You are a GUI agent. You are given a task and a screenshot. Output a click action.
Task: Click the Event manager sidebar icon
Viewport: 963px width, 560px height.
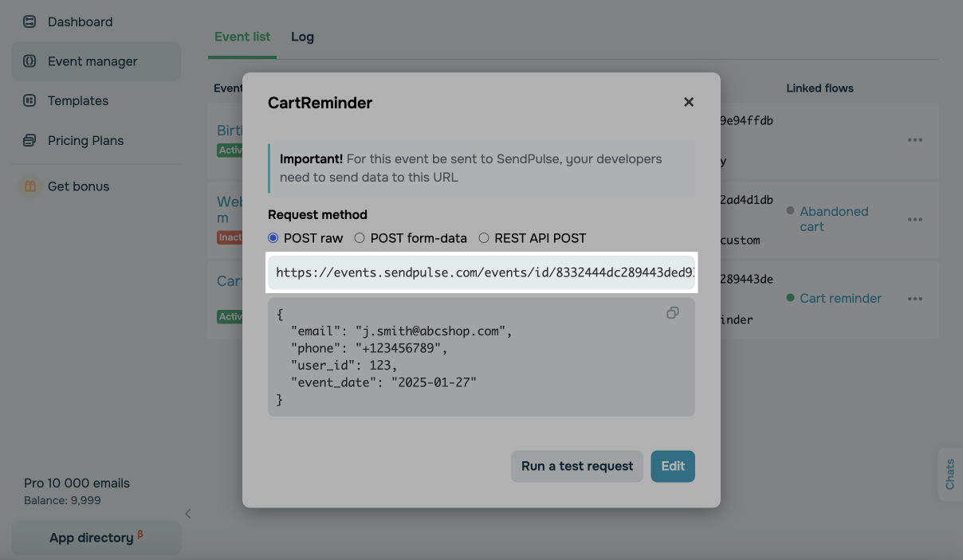click(x=29, y=61)
